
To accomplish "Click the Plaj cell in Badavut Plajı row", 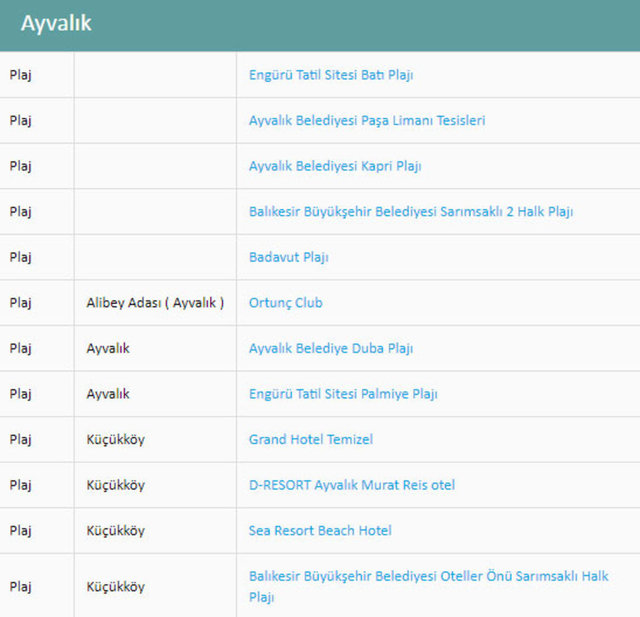I will 21,257.
